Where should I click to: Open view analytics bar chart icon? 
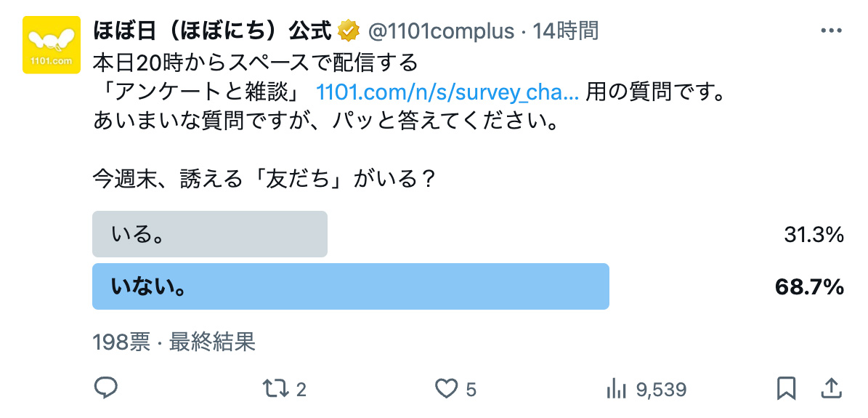(x=617, y=388)
